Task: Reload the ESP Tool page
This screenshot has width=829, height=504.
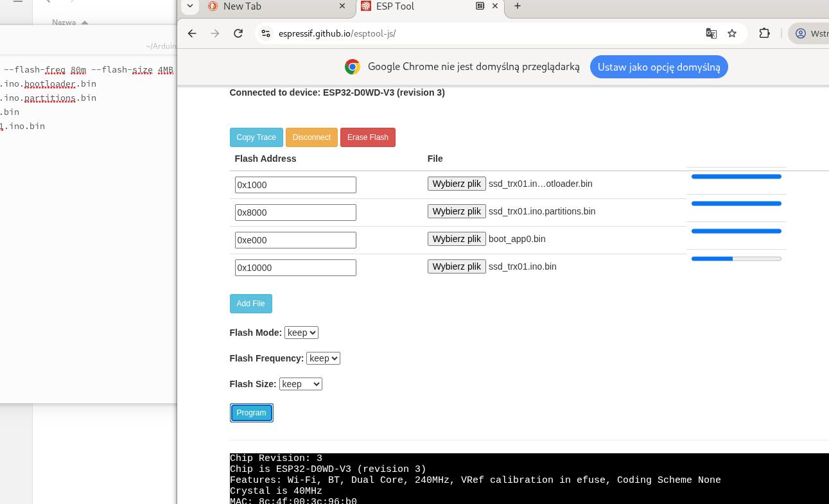Action: (x=238, y=33)
